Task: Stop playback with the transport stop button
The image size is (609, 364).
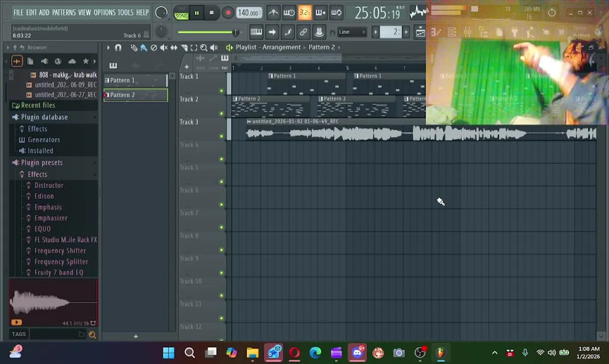Action: (x=211, y=13)
